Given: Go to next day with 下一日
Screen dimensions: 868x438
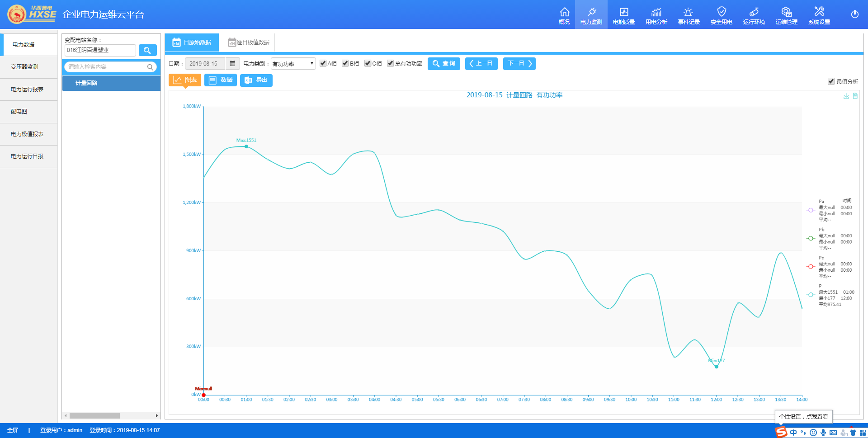Looking at the screenshot, I should (x=519, y=64).
